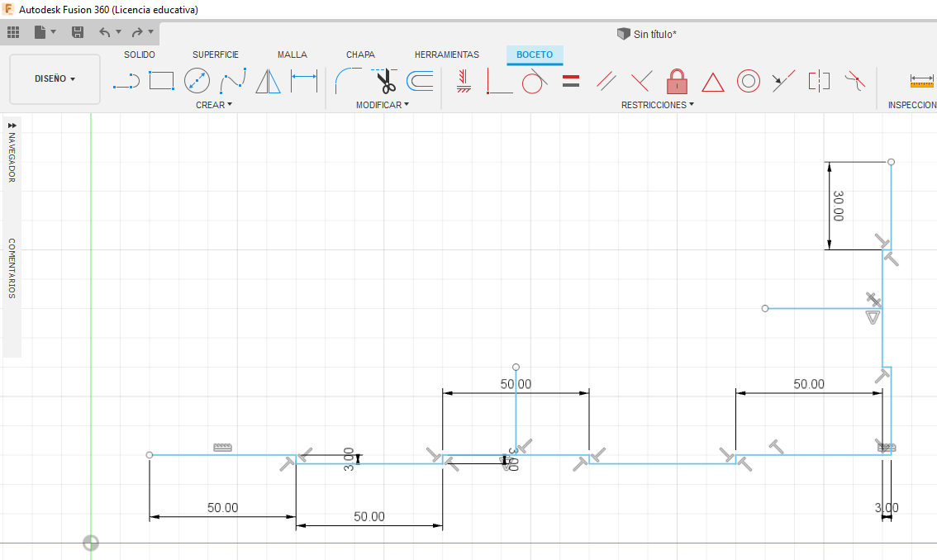Switch to the MALLA tab
Screen dimensions: 937x560
293,55
